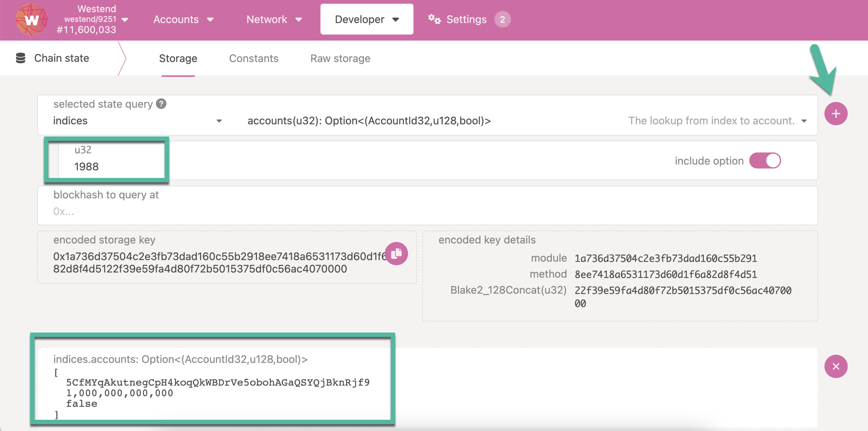
Task: Open the accounts(u32) storage method dropdown
Action: coord(804,121)
